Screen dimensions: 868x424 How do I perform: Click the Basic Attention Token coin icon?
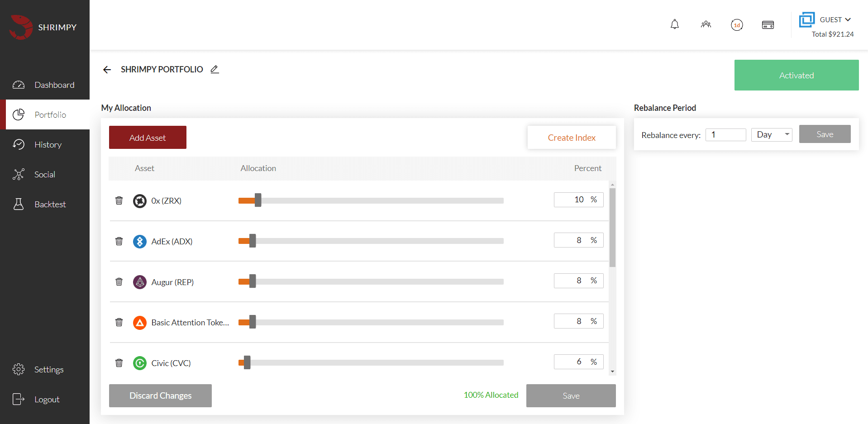(x=140, y=323)
